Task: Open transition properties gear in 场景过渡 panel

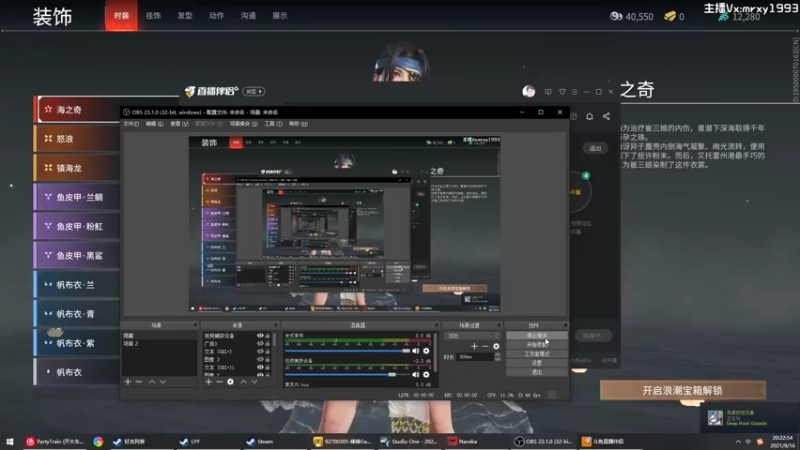Action: (496, 346)
